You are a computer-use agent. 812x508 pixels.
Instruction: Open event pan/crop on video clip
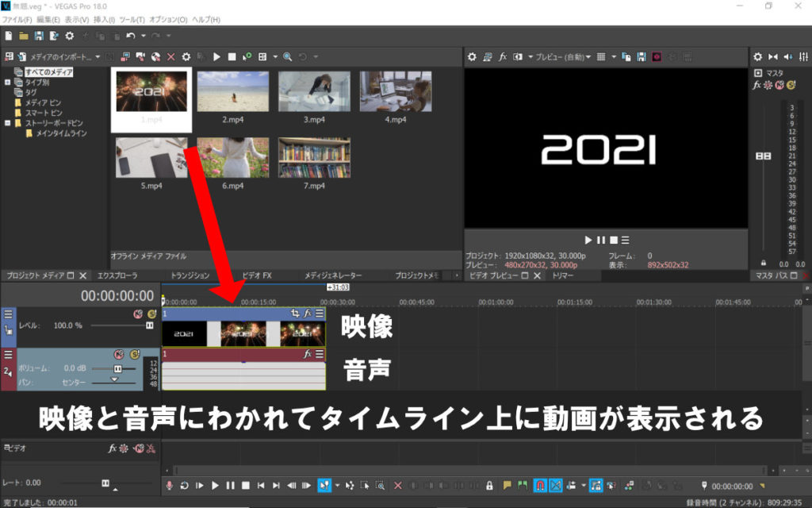[295, 314]
